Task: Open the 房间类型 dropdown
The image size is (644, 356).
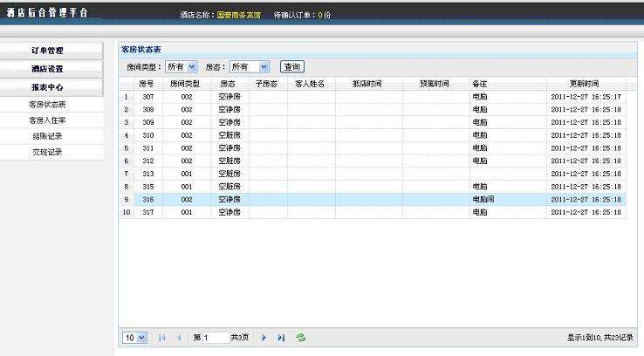Action: [182, 66]
